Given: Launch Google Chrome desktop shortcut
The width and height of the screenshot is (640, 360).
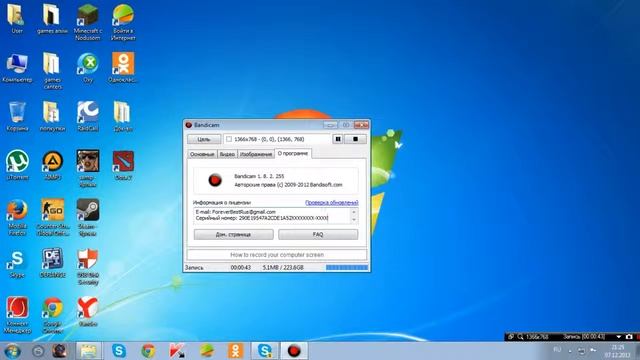Looking at the screenshot, I should pos(53,315).
